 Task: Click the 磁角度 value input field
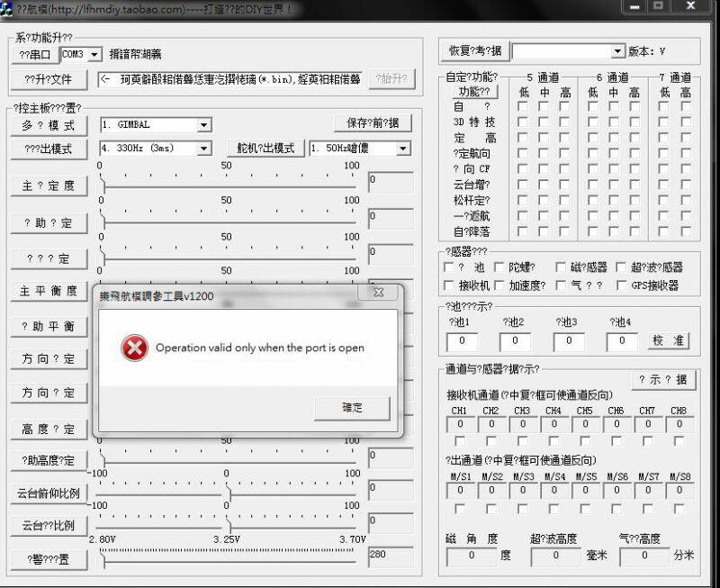[471, 556]
